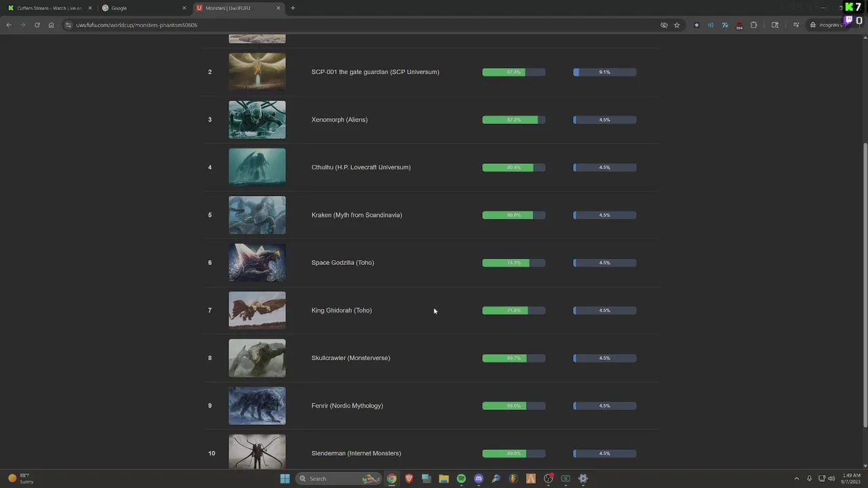This screenshot has width=868, height=488.
Task: Open File Explorer from the taskbar
Action: tap(443, 479)
